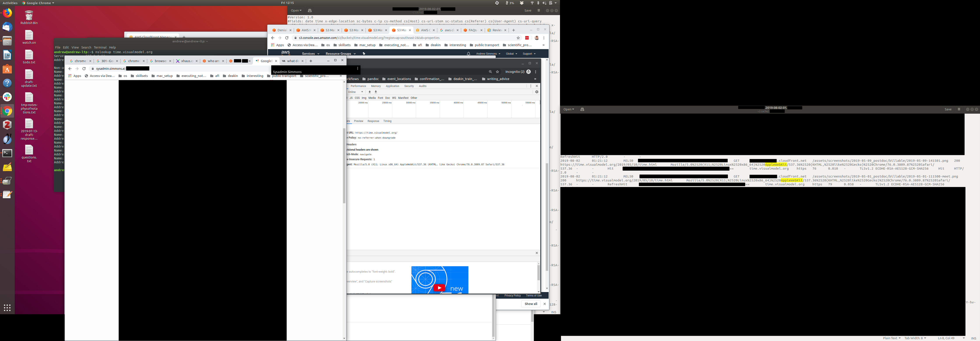
Task: Click the Show all downloads button
Action: pos(531,304)
